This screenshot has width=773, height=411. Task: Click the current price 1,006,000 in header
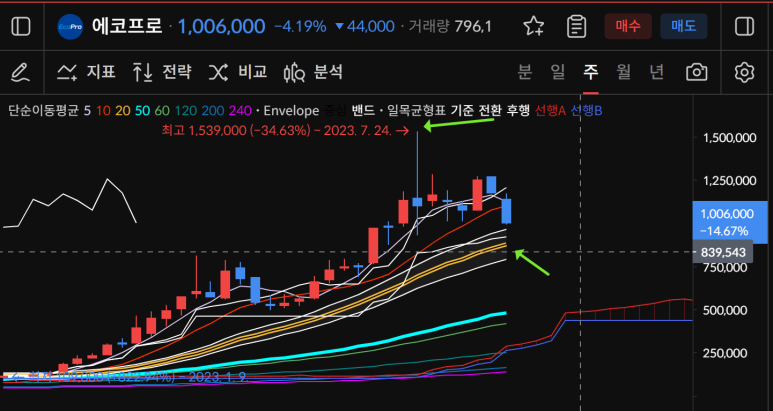221,26
